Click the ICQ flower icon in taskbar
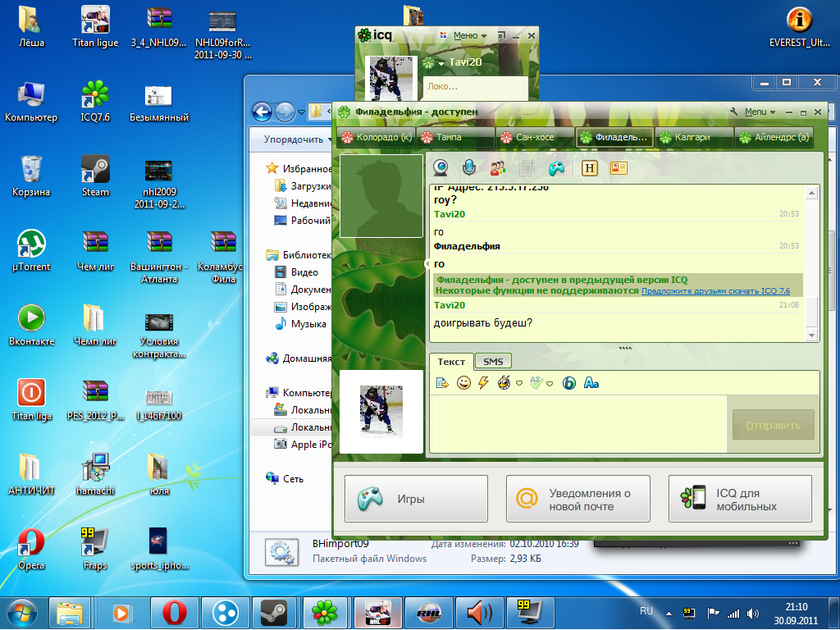The height and width of the screenshot is (630, 840). tap(325, 612)
